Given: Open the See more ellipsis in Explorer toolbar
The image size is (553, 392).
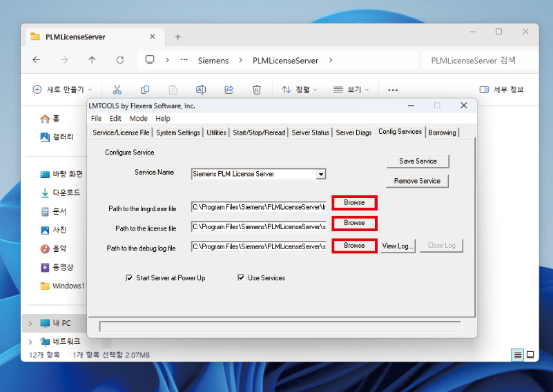Looking at the screenshot, I should tap(393, 90).
